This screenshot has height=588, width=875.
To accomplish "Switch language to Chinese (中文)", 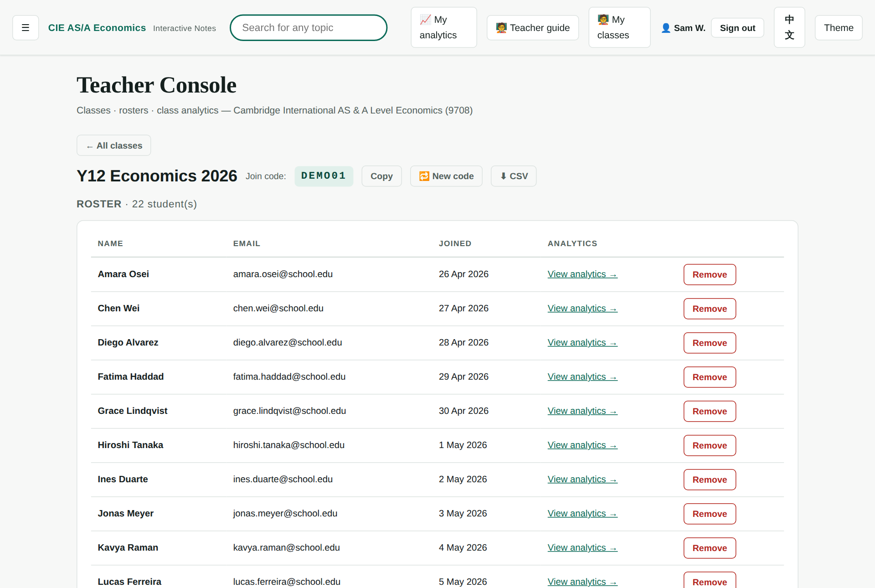I will click(x=789, y=27).
